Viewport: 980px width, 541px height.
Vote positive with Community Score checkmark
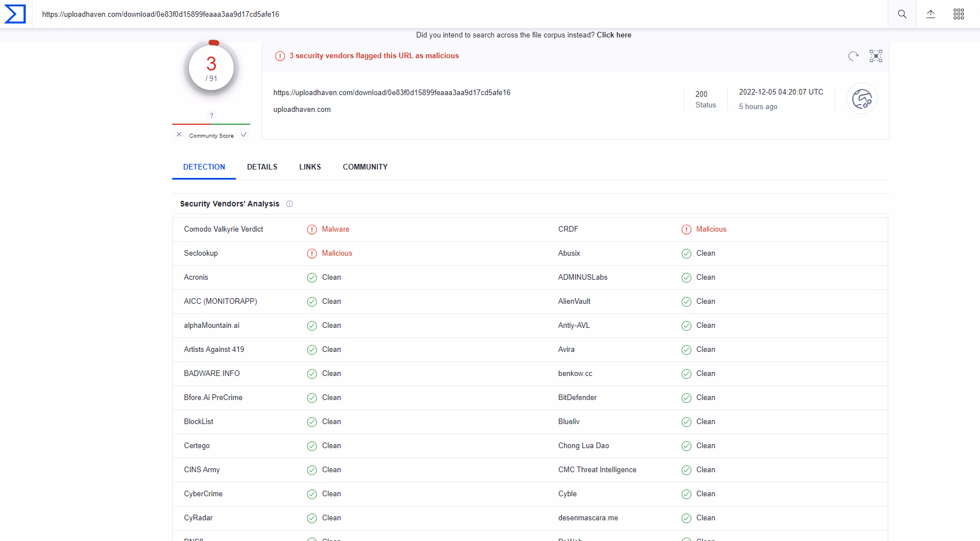click(244, 135)
